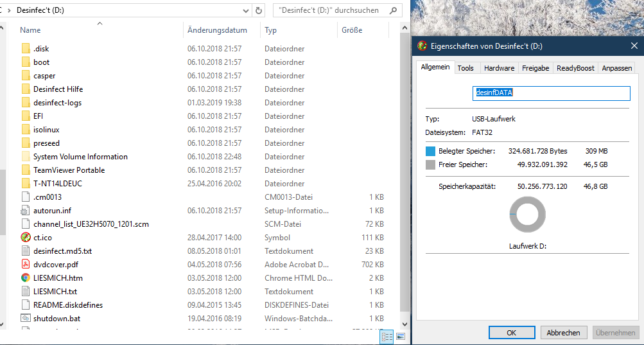The width and height of the screenshot is (644, 345).
Task: Click the 49.932.091.392 free bytes value
Action: [542, 165]
